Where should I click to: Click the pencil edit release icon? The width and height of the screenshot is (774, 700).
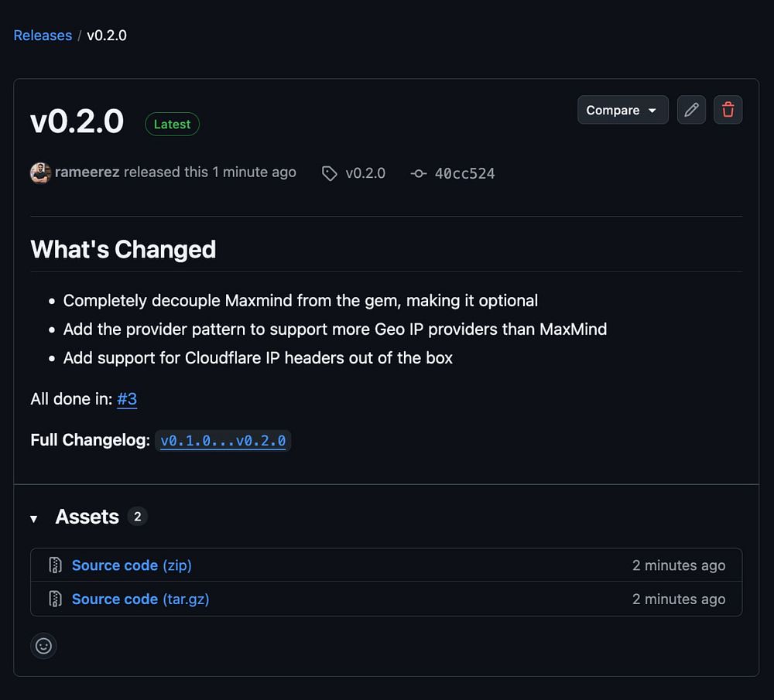pyautogui.click(x=691, y=110)
